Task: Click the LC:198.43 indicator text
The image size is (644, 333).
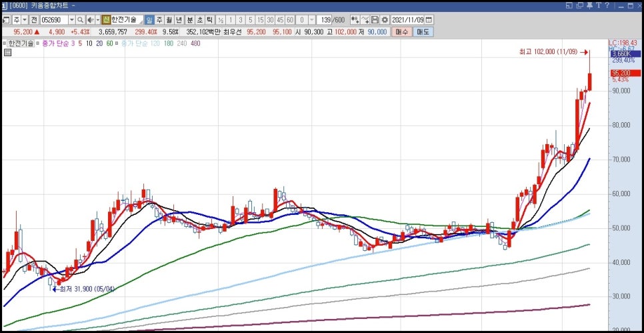Action: [x=623, y=43]
